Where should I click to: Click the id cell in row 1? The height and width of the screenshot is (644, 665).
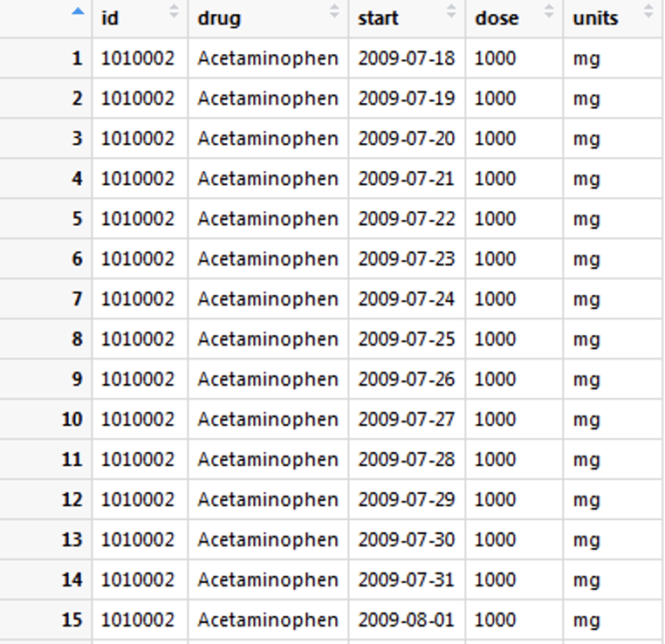click(138, 58)
